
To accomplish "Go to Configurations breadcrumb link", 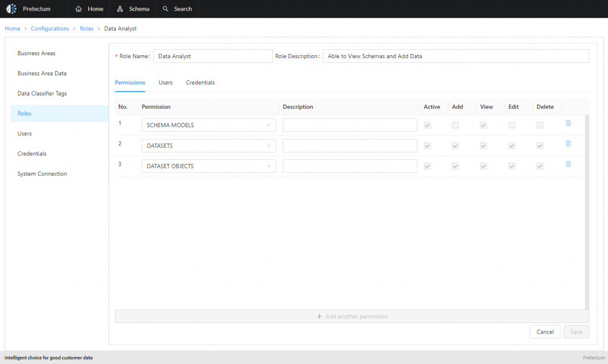I will (x=50, y=29).
